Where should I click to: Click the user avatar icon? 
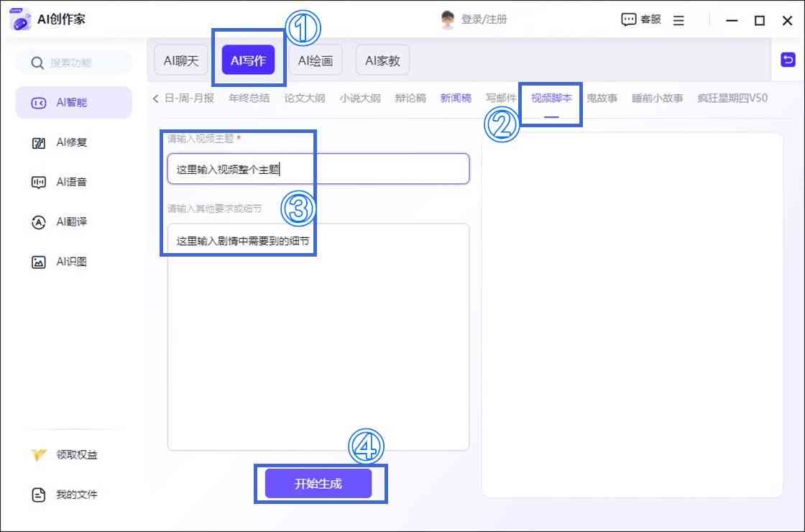pyautogui.click(x=448, y=19)
